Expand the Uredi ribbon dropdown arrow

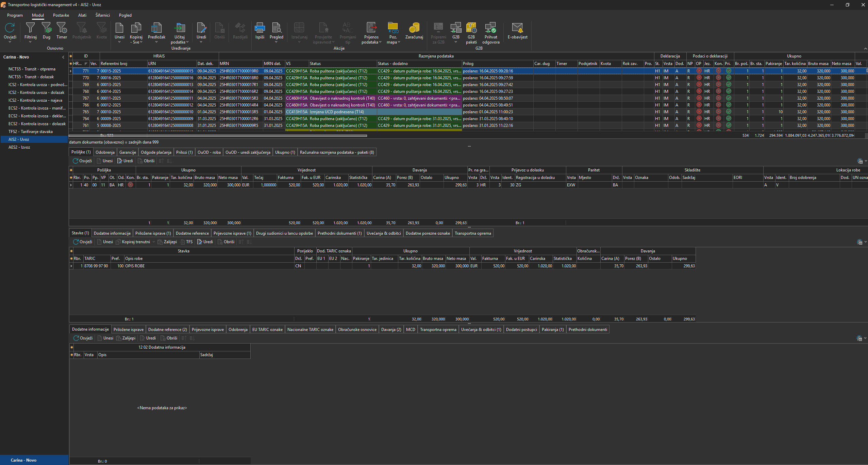(x=201, y=42)
